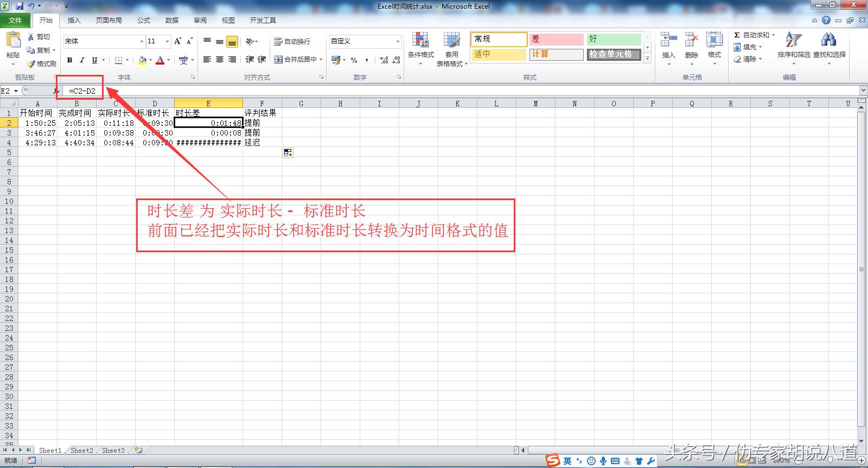Screen dimensions: 868x468
Task: Expand the formula bar
Action: point(863,91)
